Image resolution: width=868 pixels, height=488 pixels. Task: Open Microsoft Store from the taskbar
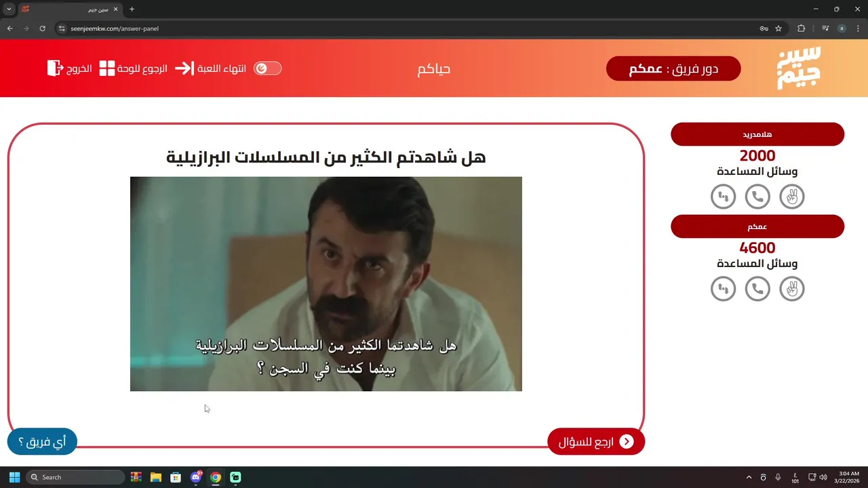click(x=176, y=477)
